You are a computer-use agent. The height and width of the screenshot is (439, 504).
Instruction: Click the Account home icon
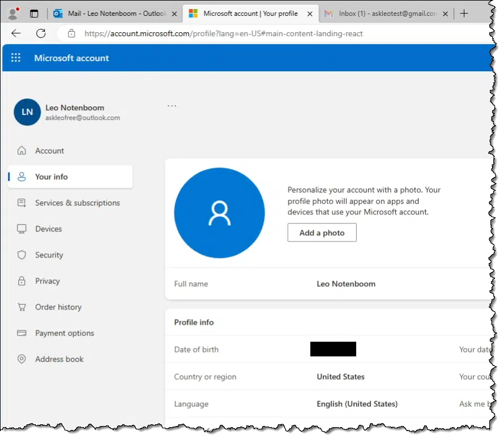pos(22,150)
